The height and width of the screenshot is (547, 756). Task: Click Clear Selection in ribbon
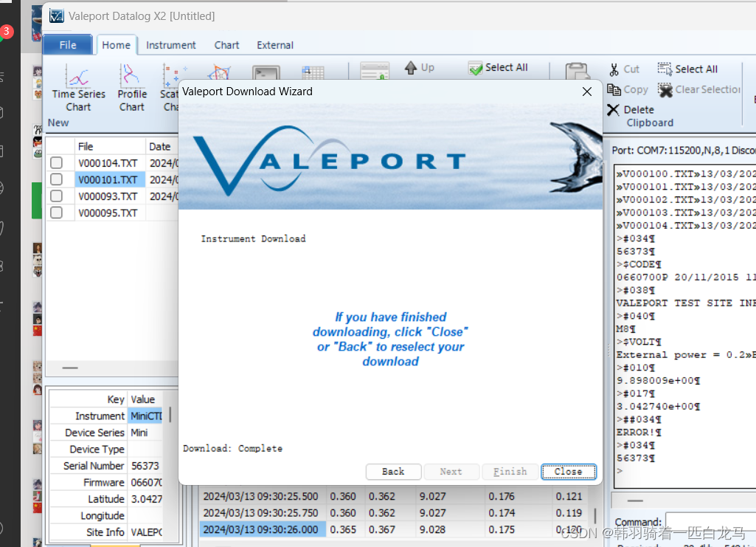[699, 90]
